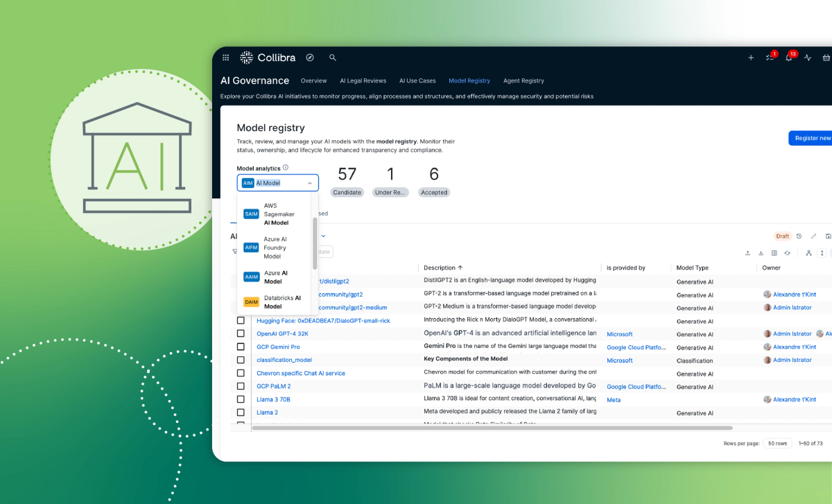Select the checkbox beside GCP Gemini Pro

[x=241, y=347]
